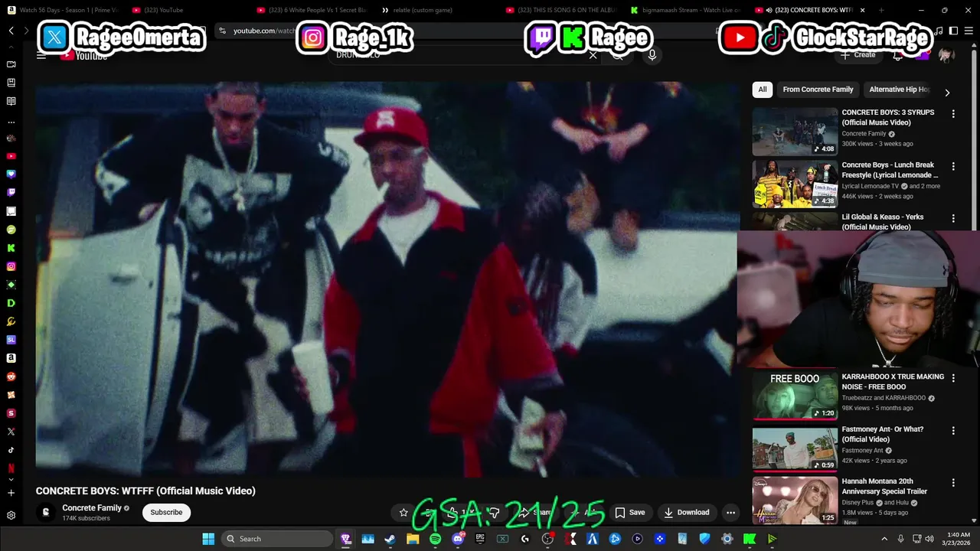Image resolution: width=980 pixels, height=551 pixels.
Task: Open options for Hannah Montana trailer
Action: coord(953,483)
